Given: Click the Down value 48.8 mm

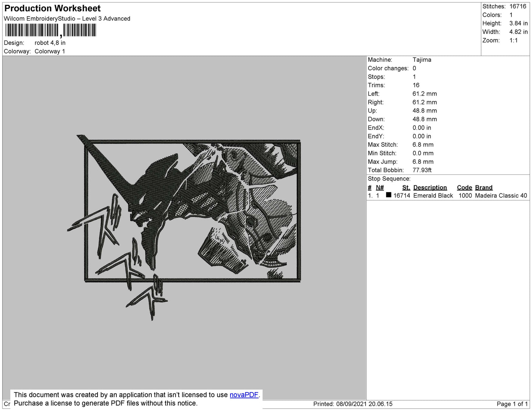Looking at the screenshot, I should (425, 119).
